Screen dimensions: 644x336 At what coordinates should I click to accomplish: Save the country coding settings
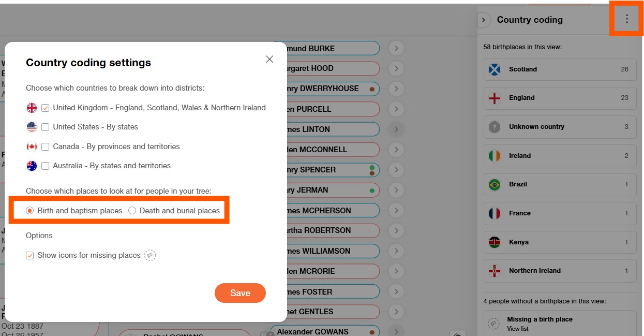(x=240, y=293)
